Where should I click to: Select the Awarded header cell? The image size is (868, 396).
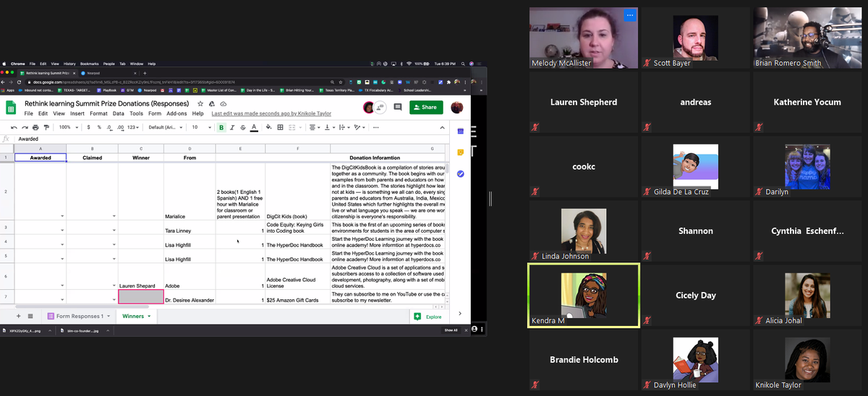tap(41, 158)
